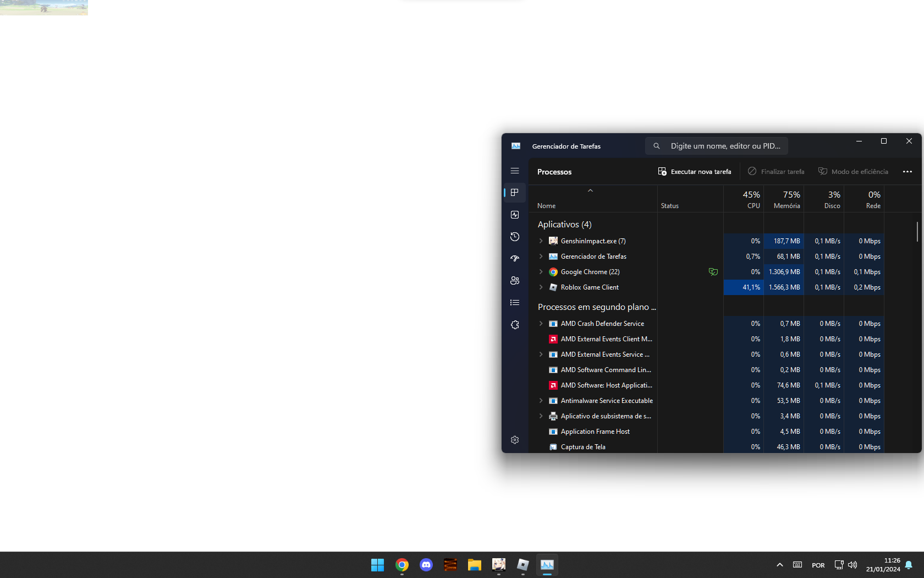Click the Google Chrome process icon
924x578 pixels.
[553, 272]
